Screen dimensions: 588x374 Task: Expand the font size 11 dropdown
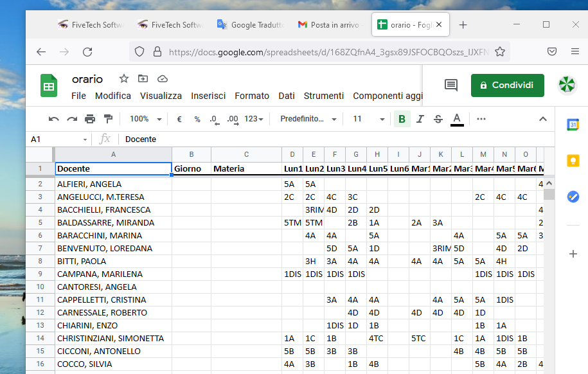pyautogui.click(x=369, y=120)
